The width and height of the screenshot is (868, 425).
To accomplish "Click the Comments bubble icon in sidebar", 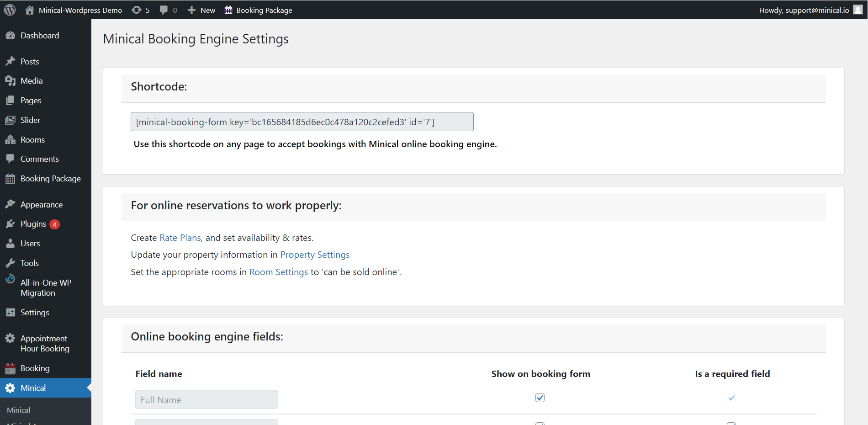I will [10, 159].
